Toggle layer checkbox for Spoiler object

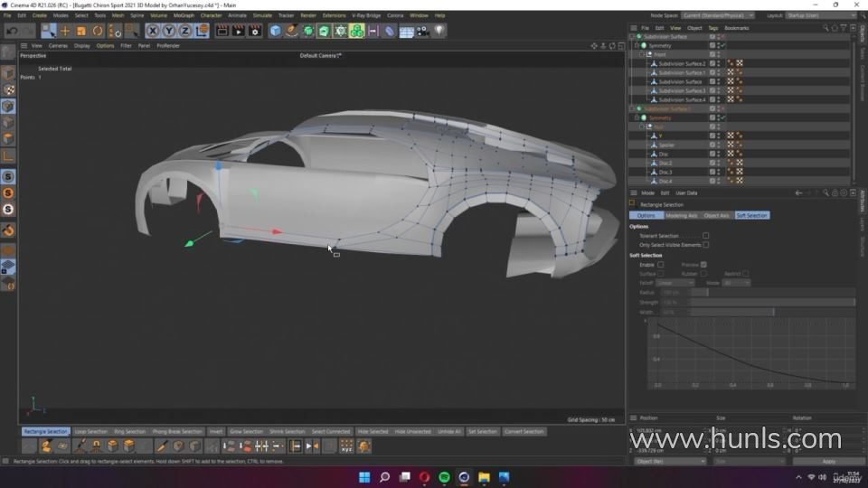(712, 145)
